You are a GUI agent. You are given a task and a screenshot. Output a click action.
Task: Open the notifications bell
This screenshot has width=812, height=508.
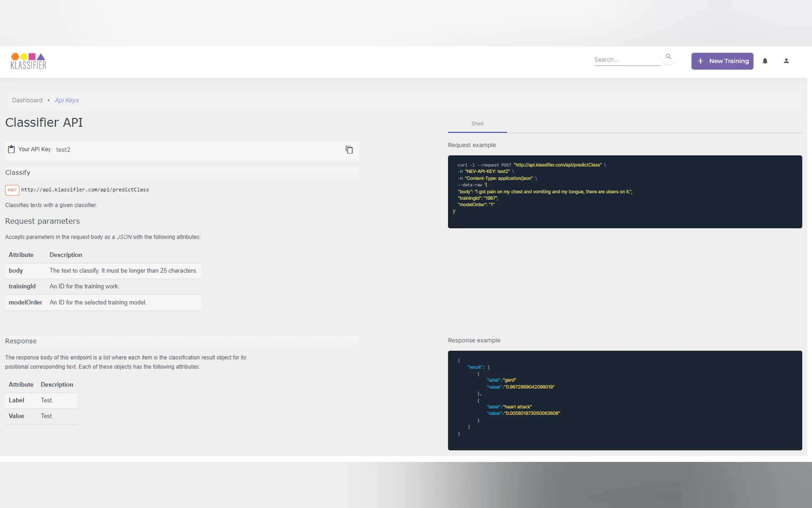point(765,61)
